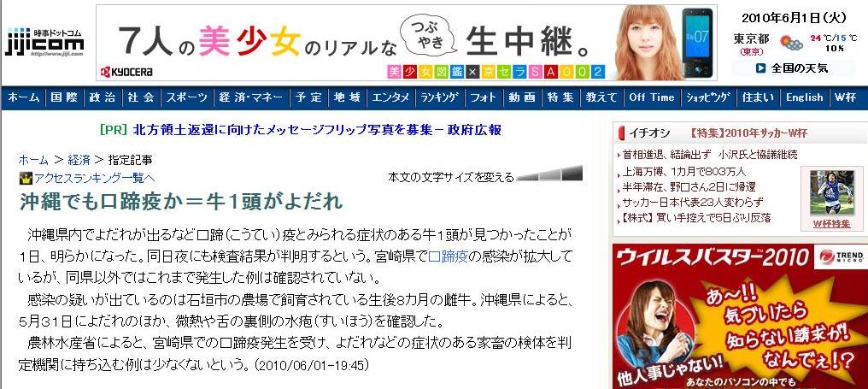
Task: Open the ランキング navigation tab
Action: point(439,97)
